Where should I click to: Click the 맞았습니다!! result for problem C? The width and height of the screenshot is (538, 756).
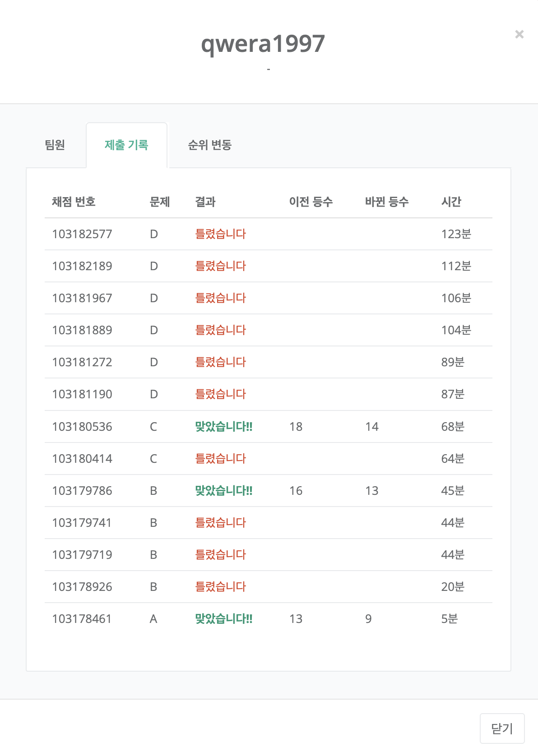tap(223, 427)
